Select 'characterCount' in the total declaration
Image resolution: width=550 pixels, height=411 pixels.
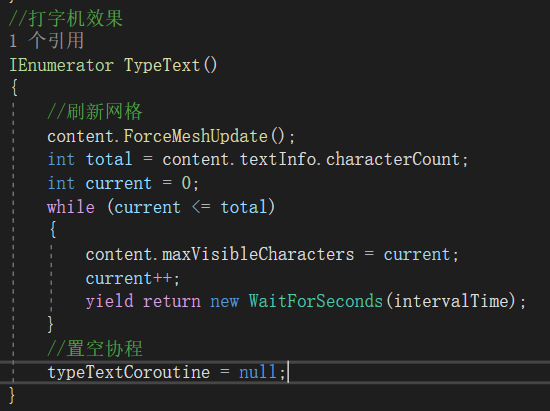pos(393,160)
